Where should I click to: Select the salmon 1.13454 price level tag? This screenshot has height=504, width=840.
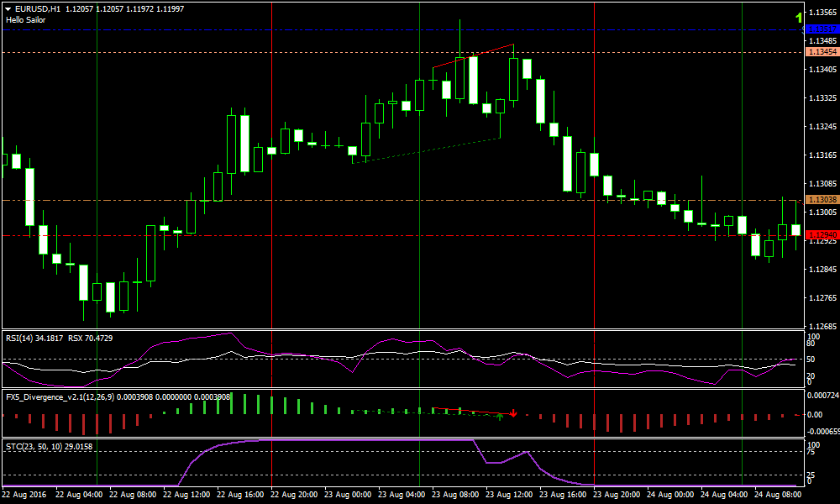click(x=822, y=52)
